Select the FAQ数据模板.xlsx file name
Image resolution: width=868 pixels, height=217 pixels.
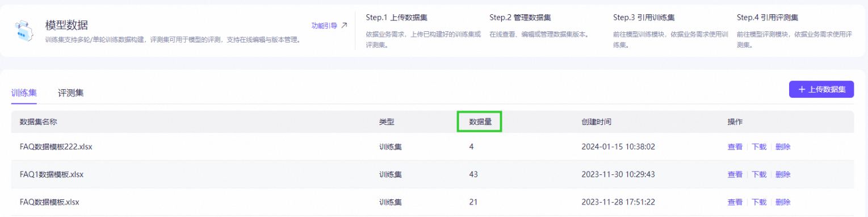[x=49, y=202]
